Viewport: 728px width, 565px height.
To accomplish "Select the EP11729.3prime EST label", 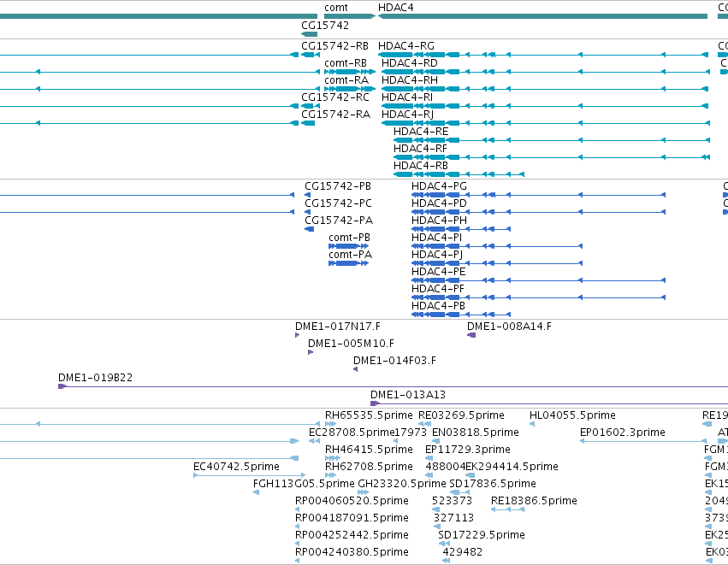I will [x=468, y=450].
